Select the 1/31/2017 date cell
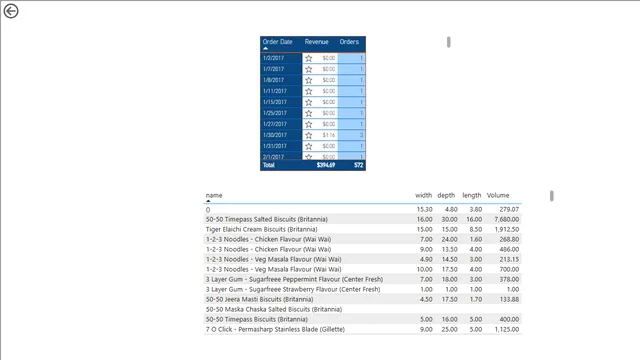 281,147
